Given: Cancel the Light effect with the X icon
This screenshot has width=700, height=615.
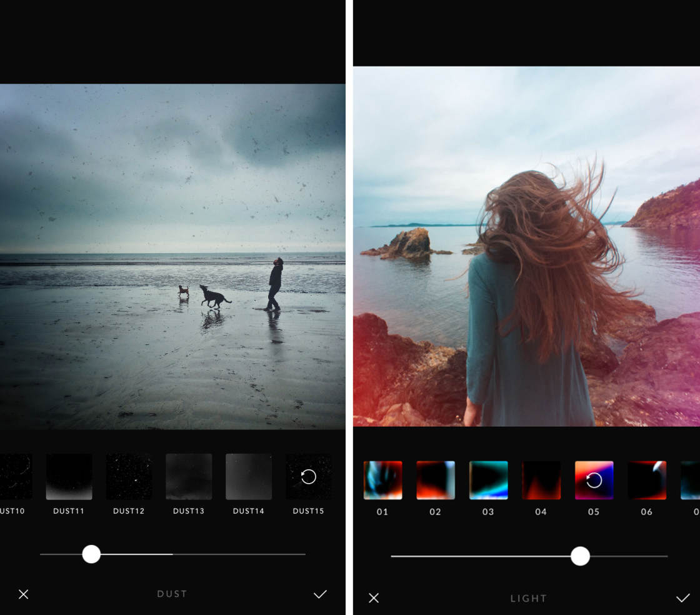Looking at the screenshot, I should click(374, 597).
